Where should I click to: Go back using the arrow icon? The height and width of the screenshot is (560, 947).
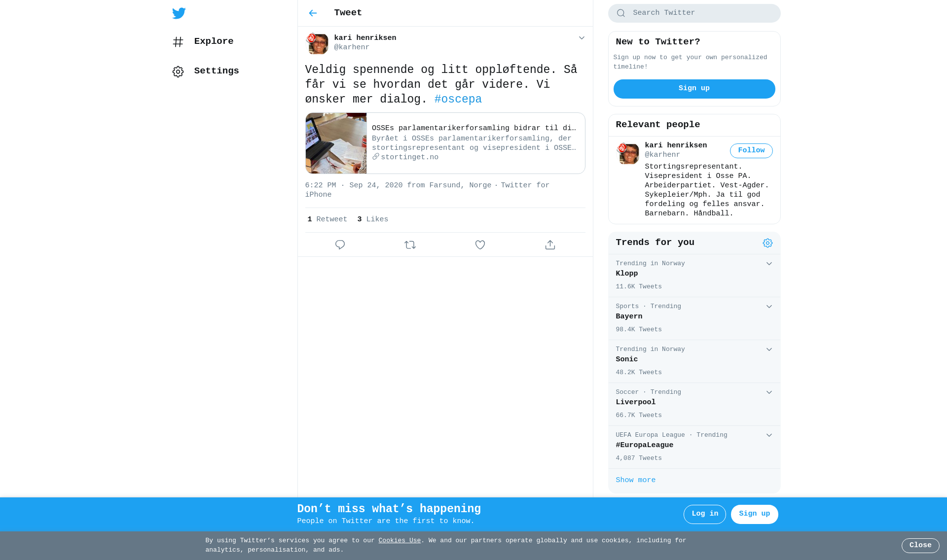pos(313,13)
